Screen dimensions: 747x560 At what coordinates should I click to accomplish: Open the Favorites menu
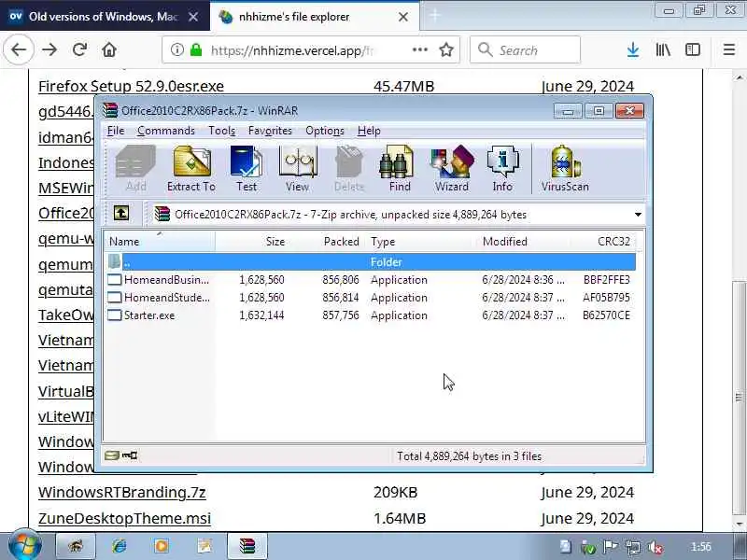pos(270,131)
